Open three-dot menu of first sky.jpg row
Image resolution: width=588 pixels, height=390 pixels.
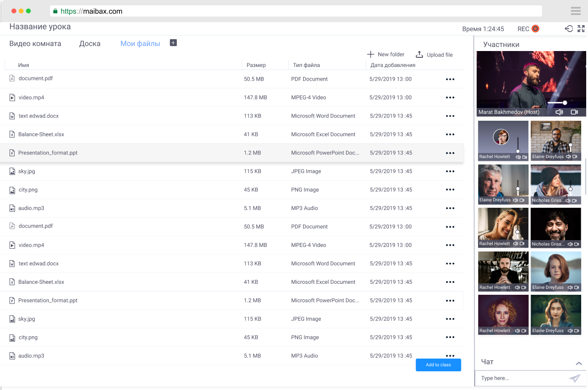point(450,171)
